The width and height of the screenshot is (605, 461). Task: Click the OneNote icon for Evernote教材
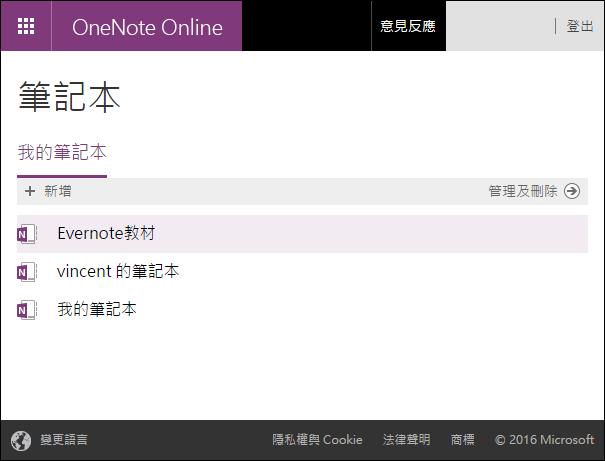pyautogui.click(x=27, y=234)
